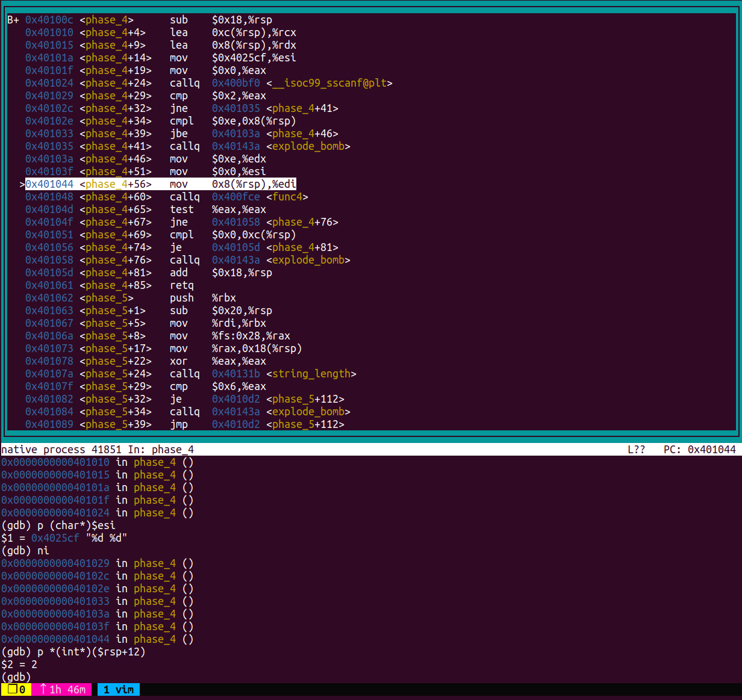Click the 'push %rbx' line at phase_5
Image resolution: width=742 pixels, height=700 pixels.
(131, 298)
